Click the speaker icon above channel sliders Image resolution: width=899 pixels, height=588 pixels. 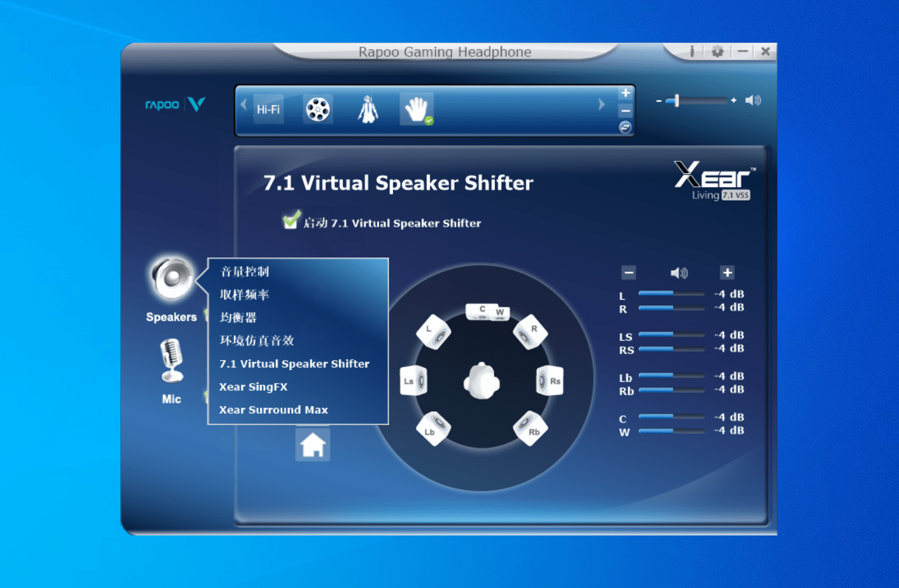(679, 273)
